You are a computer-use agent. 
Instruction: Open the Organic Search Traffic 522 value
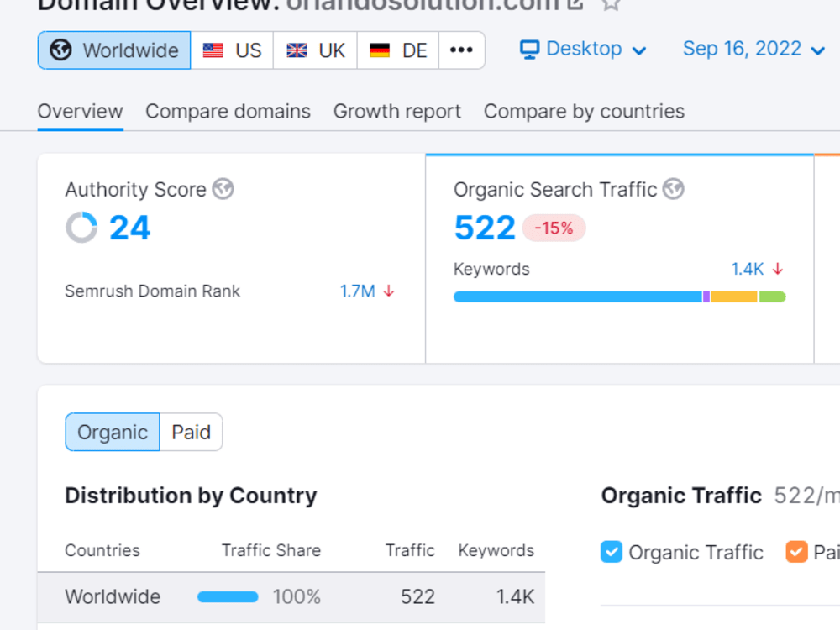point(485,228)
